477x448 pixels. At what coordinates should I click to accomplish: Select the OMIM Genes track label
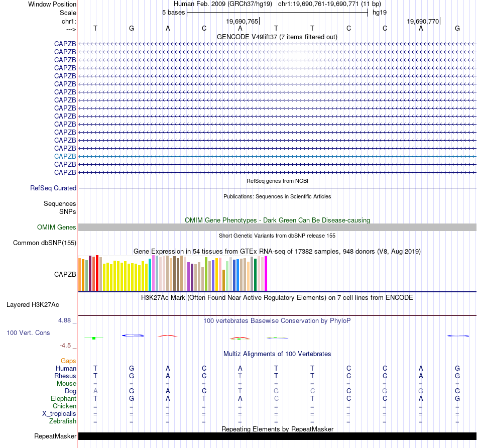click(57, 228)
